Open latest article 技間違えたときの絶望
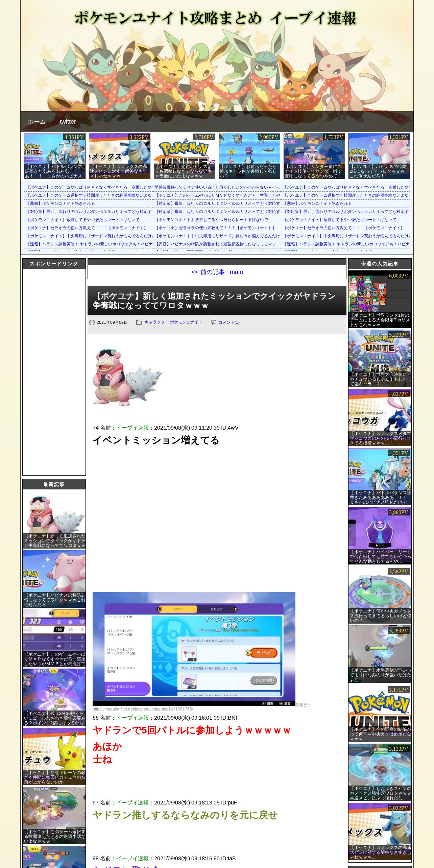 point(54,816)
